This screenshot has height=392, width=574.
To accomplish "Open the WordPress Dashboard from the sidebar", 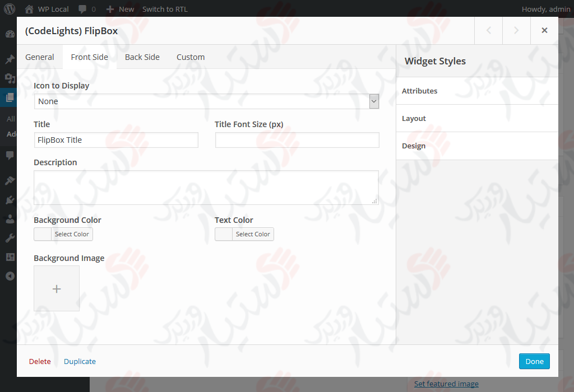I will coord(9,34).
